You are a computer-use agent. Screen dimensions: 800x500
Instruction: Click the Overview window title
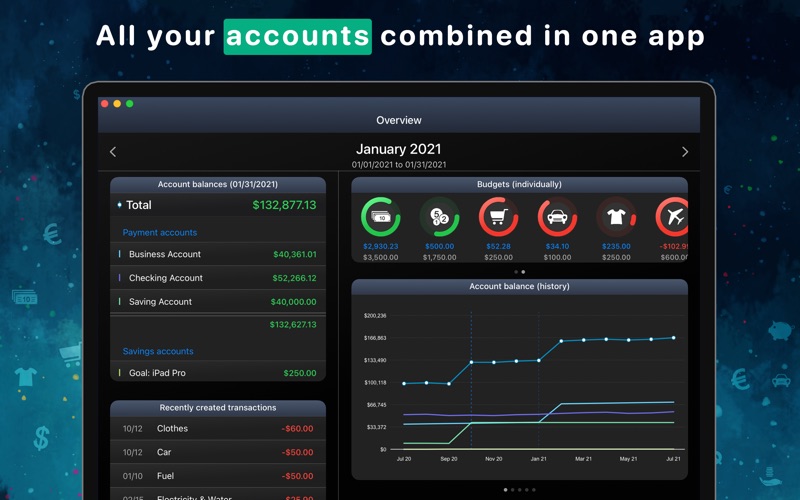pos(398,120)
